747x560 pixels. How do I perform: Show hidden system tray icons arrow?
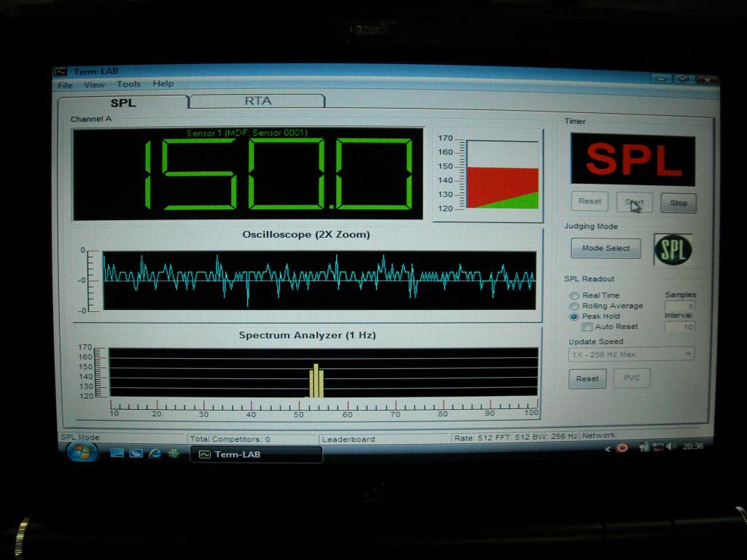pyautogui.click(x=608, y=448)
